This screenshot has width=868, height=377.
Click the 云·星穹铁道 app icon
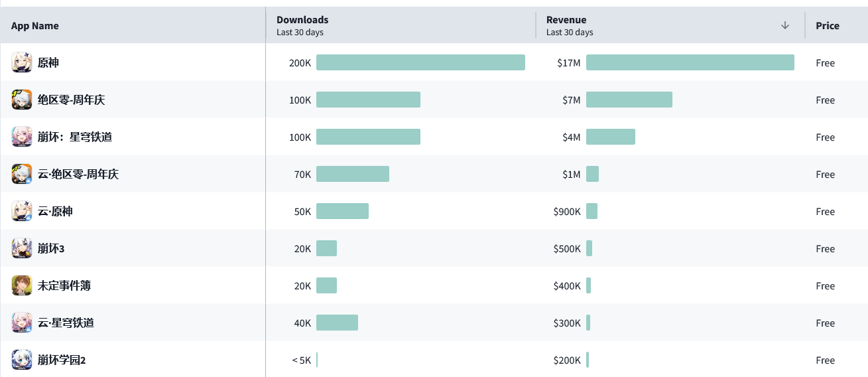click(x=22, y=323)
